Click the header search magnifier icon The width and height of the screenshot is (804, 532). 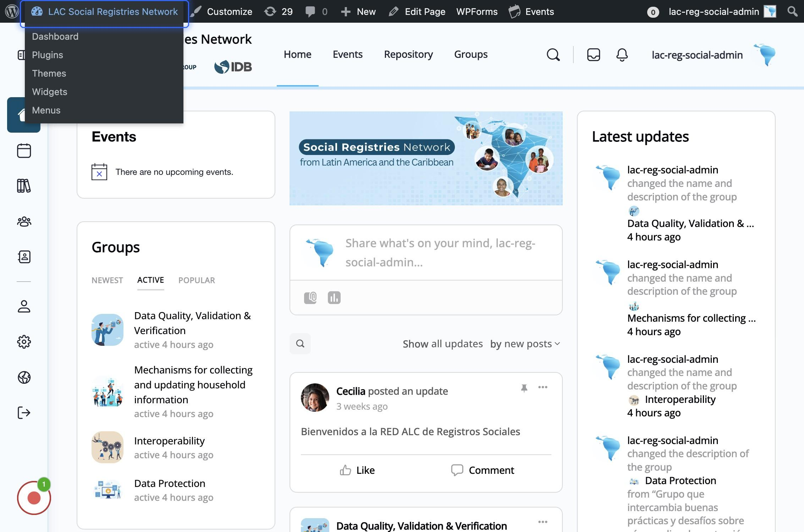553,55
